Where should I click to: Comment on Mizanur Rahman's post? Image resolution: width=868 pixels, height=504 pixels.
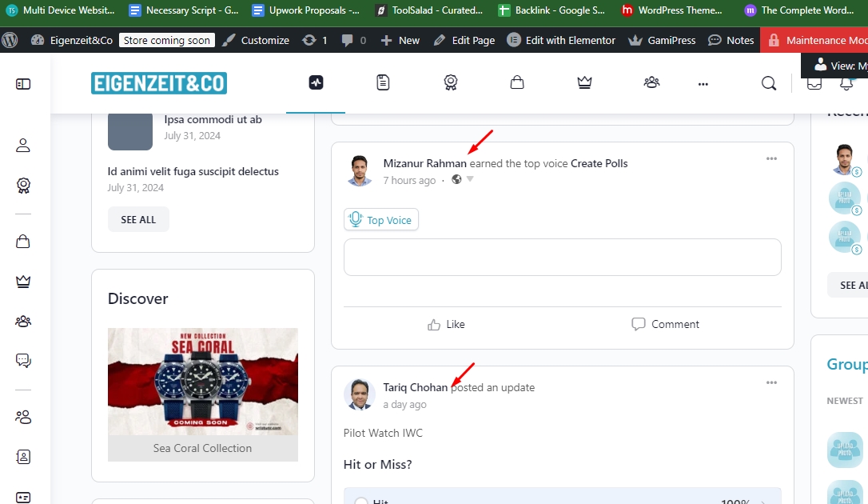(x=666, y=325)
